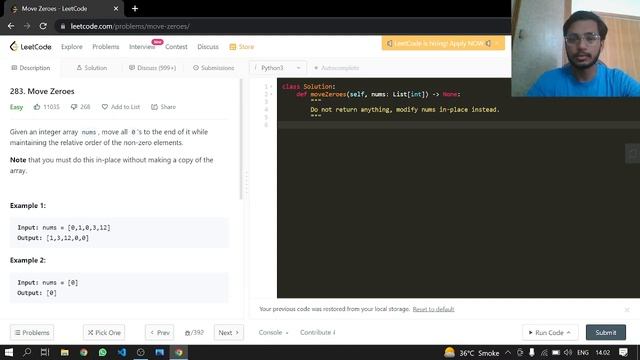The height and width of the screenshot is (360, 640).
Task: Submit the solution with Submit button
Action: pos(606,333)
